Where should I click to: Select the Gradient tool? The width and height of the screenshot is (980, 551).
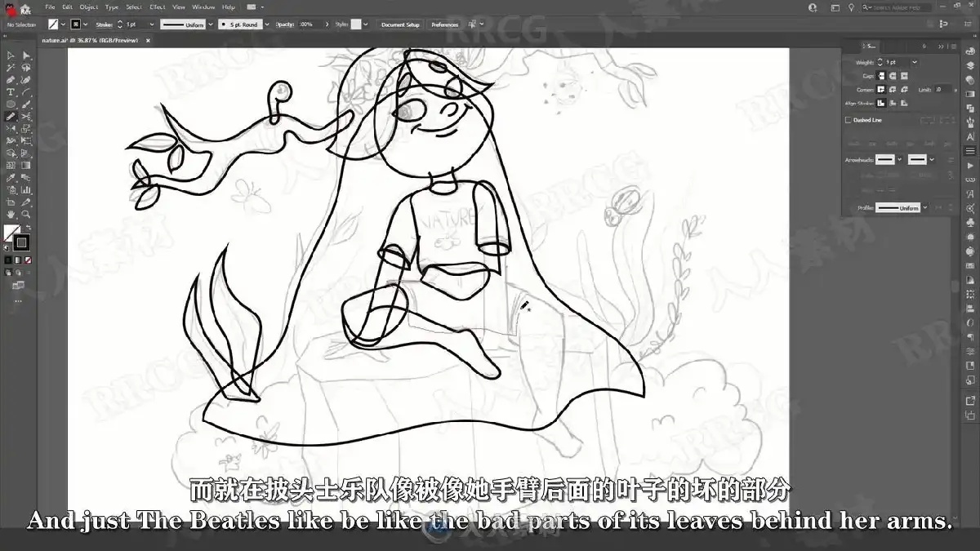pos(26,166)
